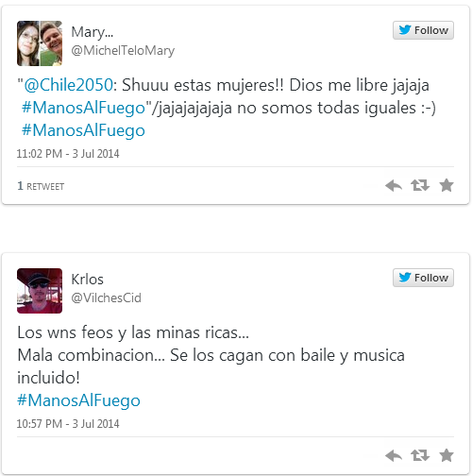The width and height of the screenshot is (472, 476).
Task: Open first #ManosAlFuego hashtag in Mary's tweet
Action: tap(83, 108)
